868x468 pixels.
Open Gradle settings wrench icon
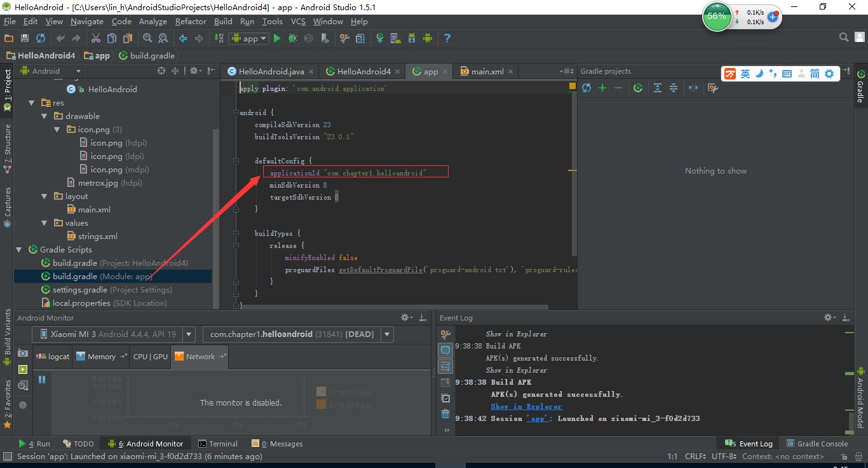click(712, 88)
